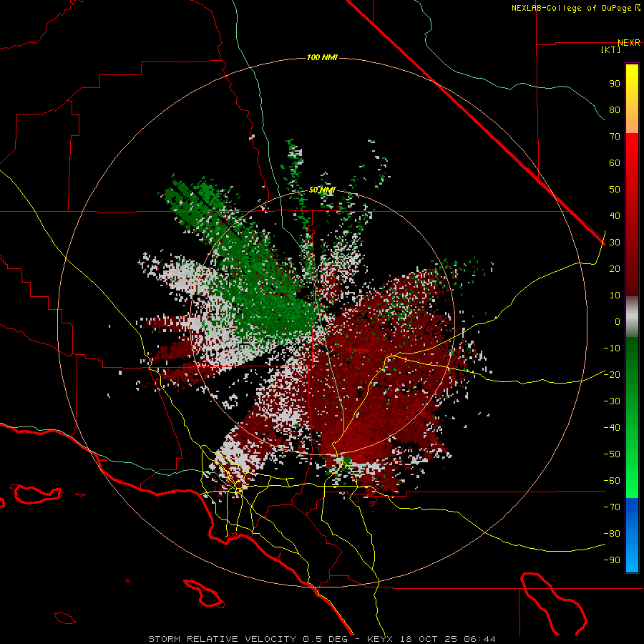Click the -50 value on the velocity scale
Screen dimensions: 644x644
pos(612,454)
